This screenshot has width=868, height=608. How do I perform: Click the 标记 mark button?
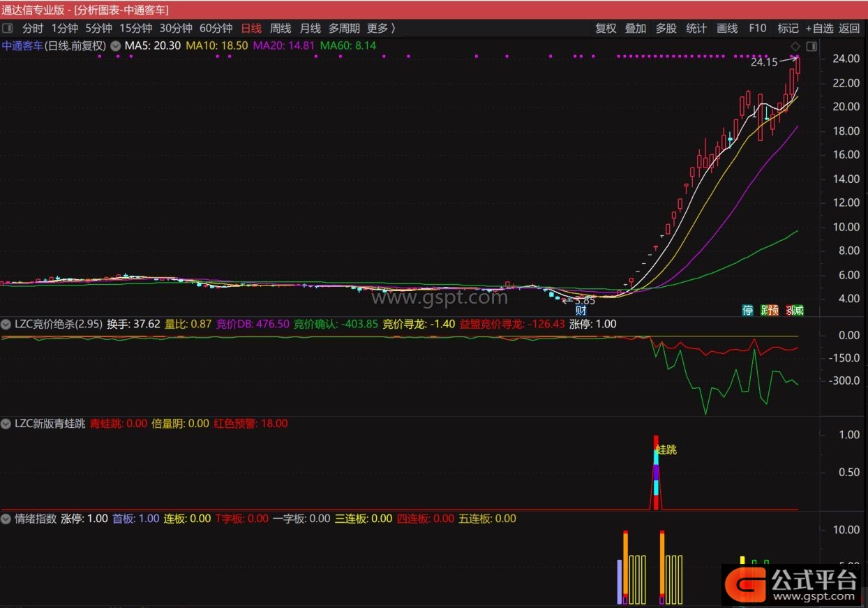[788, 29]
